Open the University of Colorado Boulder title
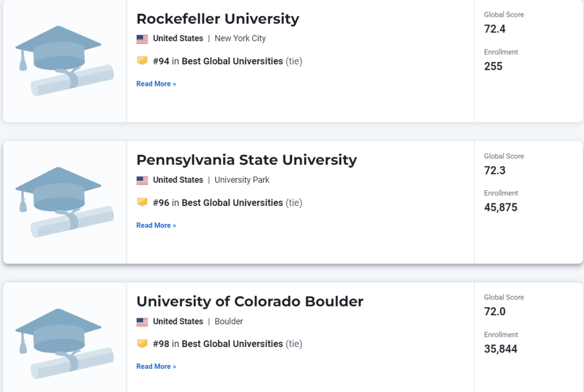 pos(250,302)
